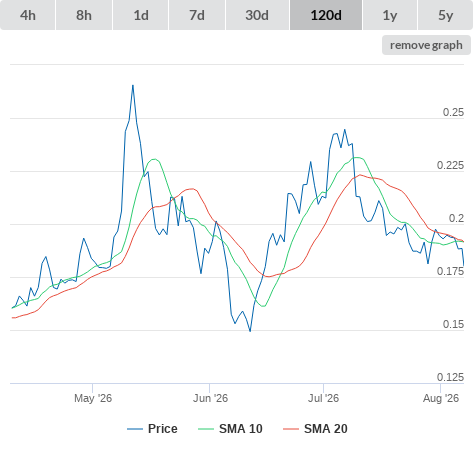Click the red SMA 20 legend line marker

coord(291,429)
